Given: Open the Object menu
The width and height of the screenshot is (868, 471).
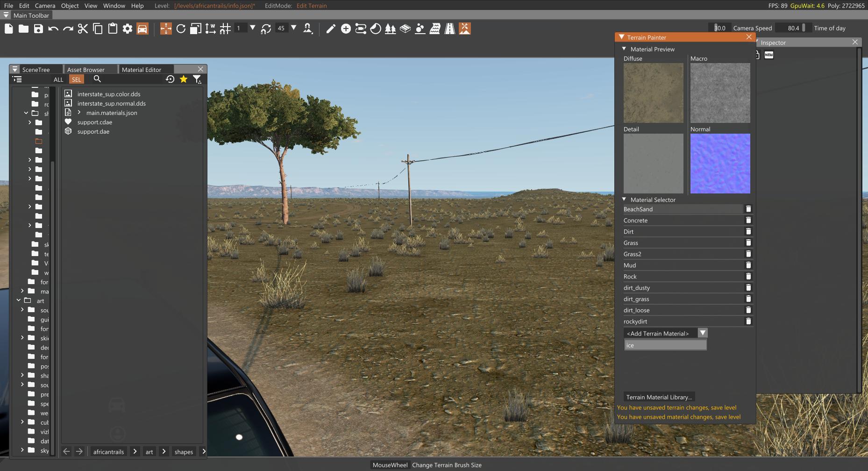Looking at the screenshot, I should (x=70, y=6).
